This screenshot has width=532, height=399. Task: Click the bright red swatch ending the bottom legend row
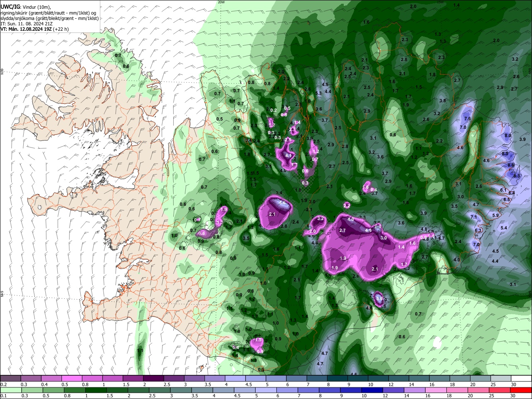pos(521,390)
